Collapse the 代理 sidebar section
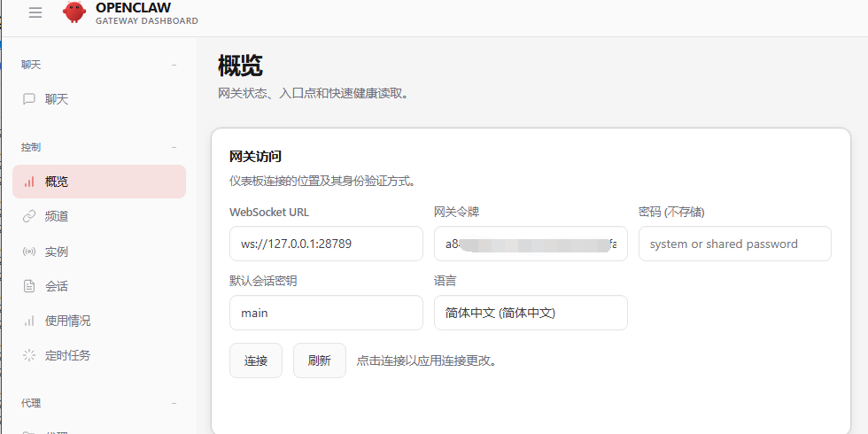 tap(174, 403)
